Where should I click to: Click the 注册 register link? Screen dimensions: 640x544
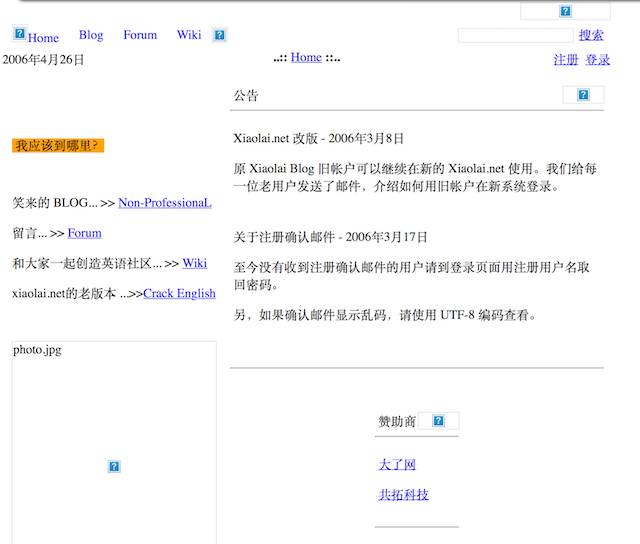[566, 60]
